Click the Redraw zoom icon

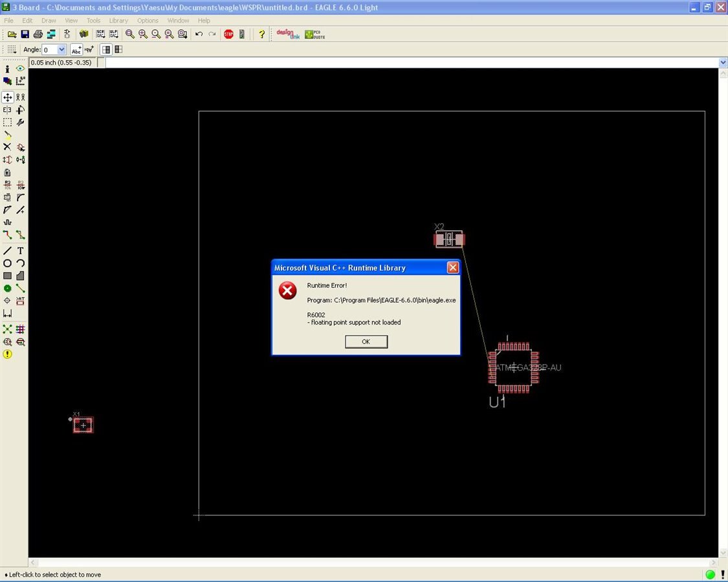[169, 34]
